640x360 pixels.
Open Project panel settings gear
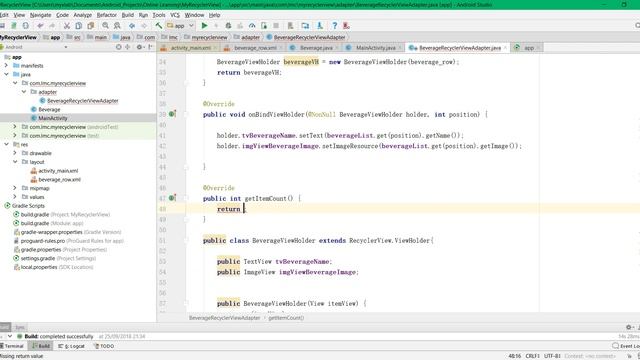(139, 47)
